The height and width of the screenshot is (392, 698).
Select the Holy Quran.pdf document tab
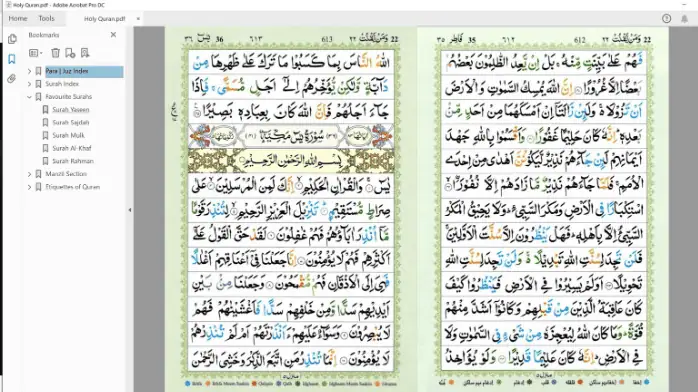pyautogui.click(x=105, y=19)
